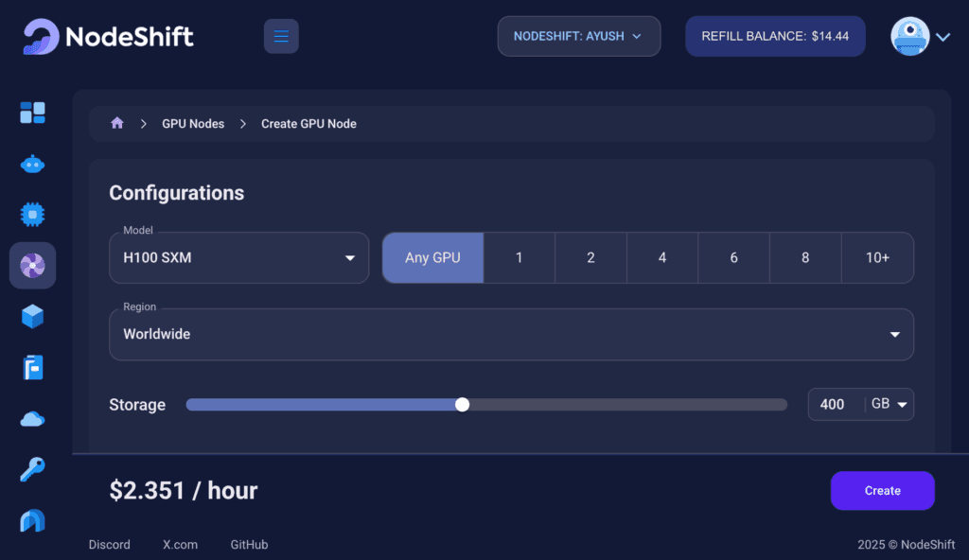Viewport: 969px width, 560px height.
Task: Open the Discord footer link
Action: click(x=110, y=545)
